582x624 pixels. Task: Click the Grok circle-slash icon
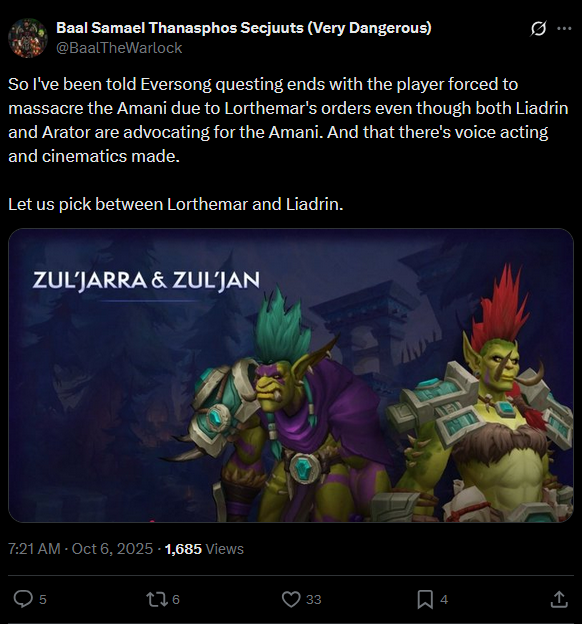[538, 29]
